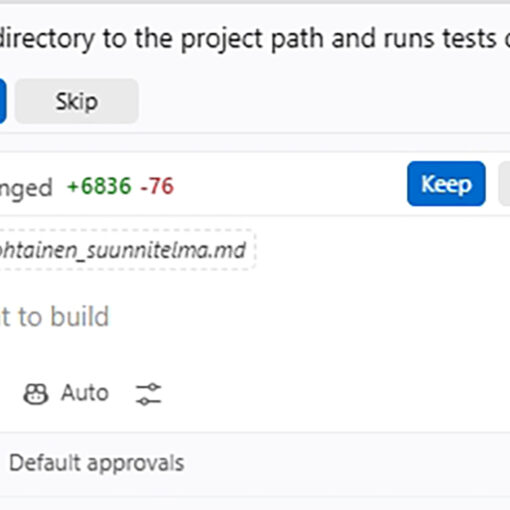The image size is (510, 510).
Task: Click the partially visible gray button right of Keep
Action: pos(504,184)
